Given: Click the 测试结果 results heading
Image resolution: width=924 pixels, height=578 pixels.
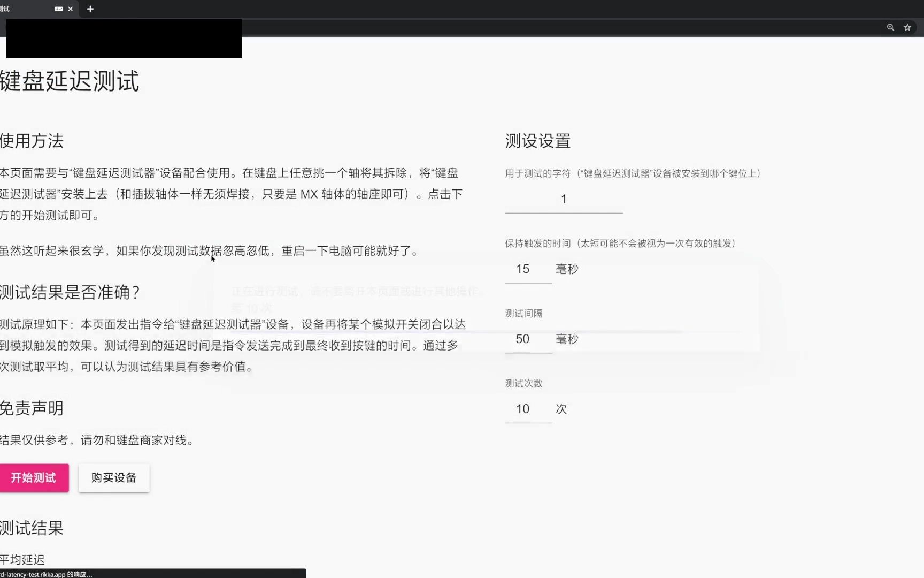Looking at the screenshot, I should coord(32,528).
